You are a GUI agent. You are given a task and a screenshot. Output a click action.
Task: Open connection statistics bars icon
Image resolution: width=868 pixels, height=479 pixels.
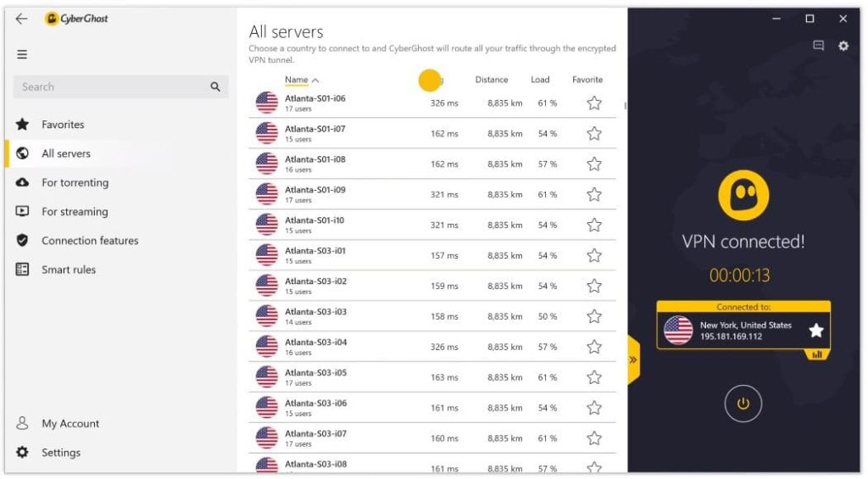(x=817, y=354)
